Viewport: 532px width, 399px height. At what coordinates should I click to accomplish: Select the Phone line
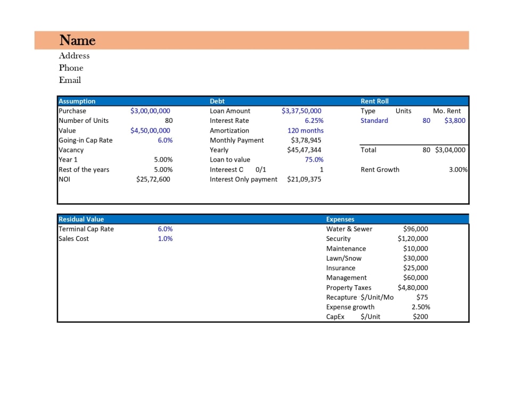click(x=71, y=68)
